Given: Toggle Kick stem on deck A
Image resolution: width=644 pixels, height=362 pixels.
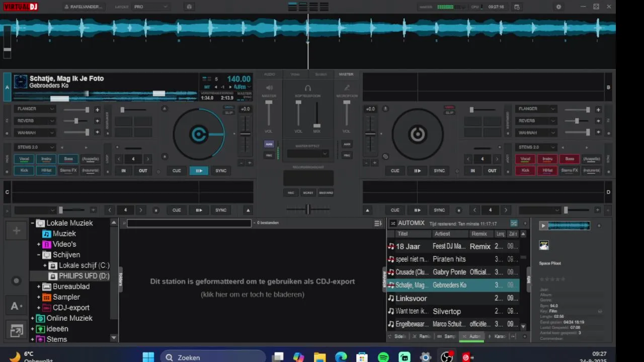Looking at the screenshot, I should (x=24, y=170).
